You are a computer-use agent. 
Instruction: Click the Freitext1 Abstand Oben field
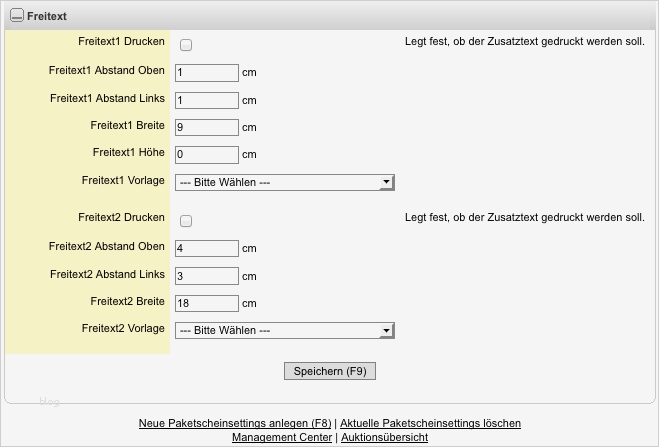[x=207, y=73]
